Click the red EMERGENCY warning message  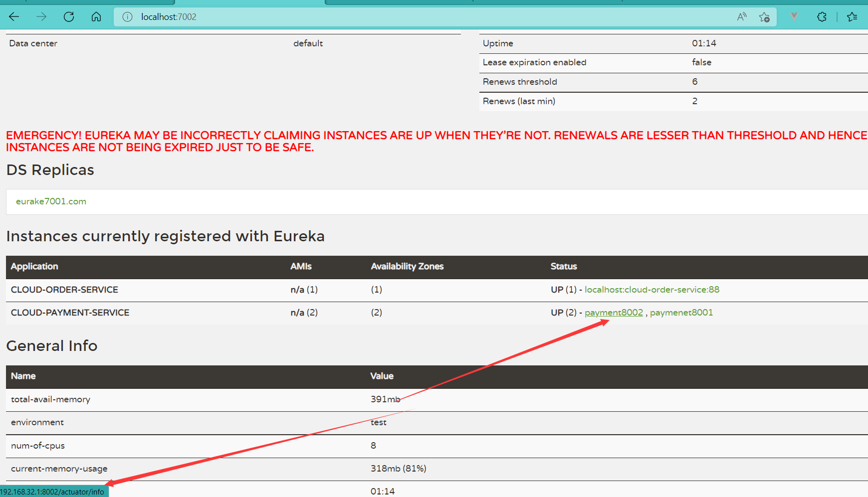pyautogui.click(x=436, y=142)
